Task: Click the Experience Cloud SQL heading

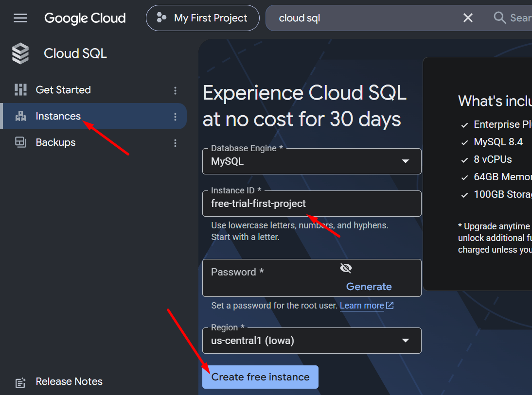Action: [x=304, y=106]
